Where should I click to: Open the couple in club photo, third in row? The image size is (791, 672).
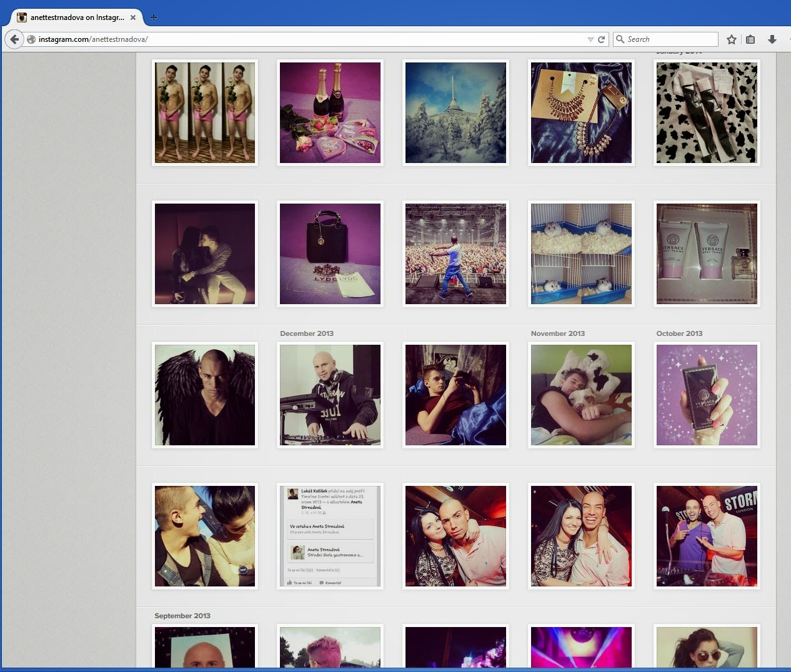[455, 536]
